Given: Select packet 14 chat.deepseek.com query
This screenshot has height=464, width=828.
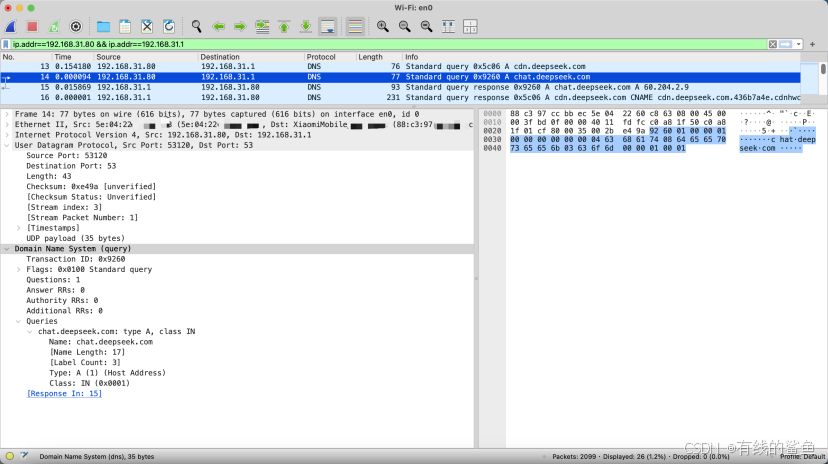Looking at the screenshot, I should (400, 77).
